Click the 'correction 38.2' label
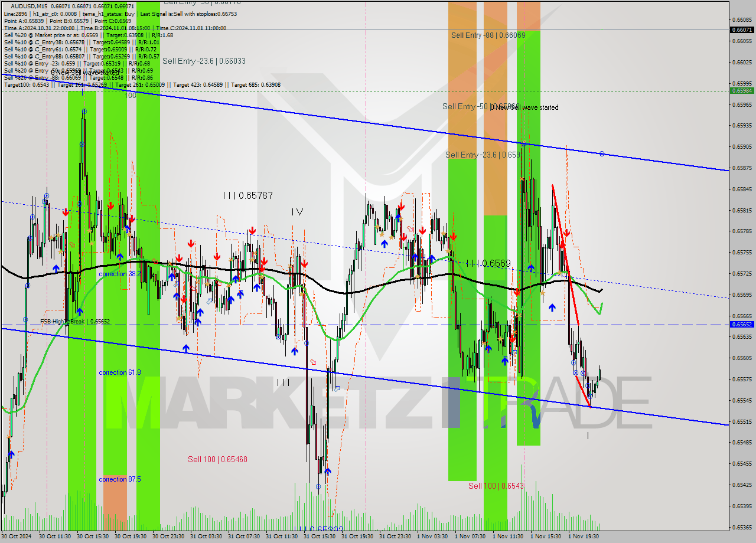Viewport: 756px width, 543px height. tap(121, 274)
